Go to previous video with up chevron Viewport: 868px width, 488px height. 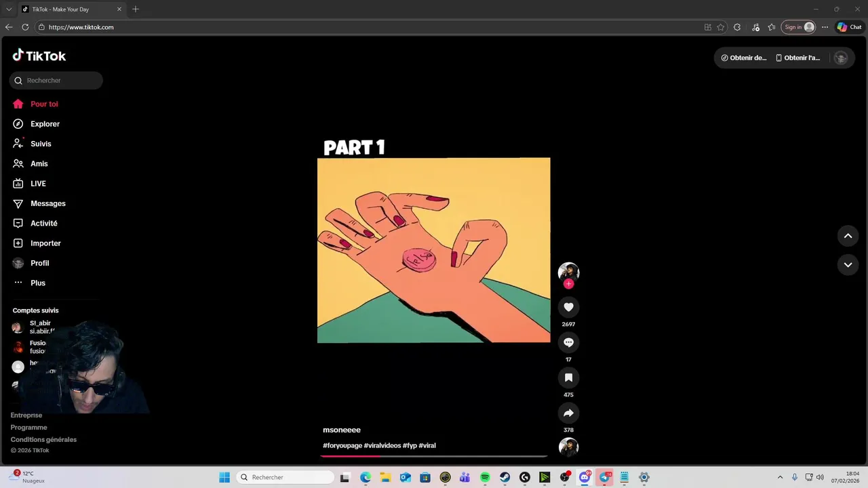tap(848, 236)
